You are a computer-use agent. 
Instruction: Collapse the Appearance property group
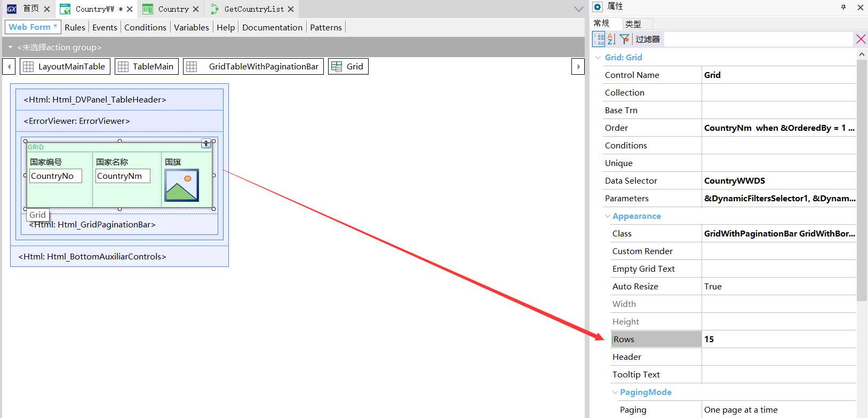click(x=607, y=216)
